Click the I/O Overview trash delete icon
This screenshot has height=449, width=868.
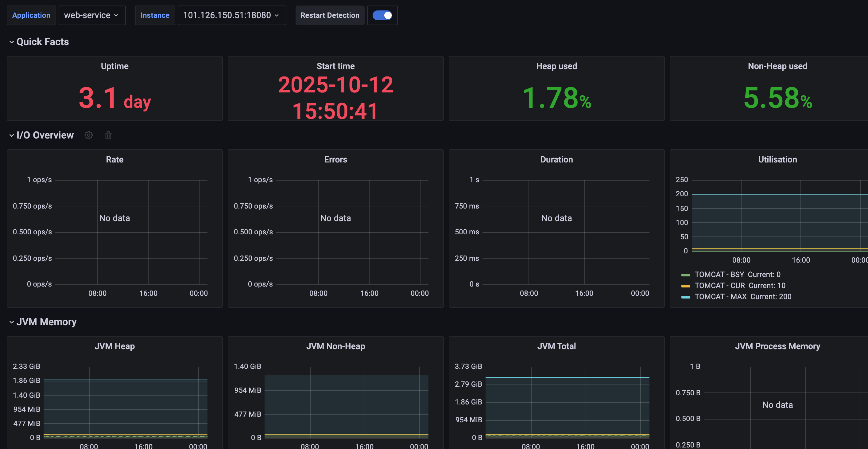(x=108, y=135)
